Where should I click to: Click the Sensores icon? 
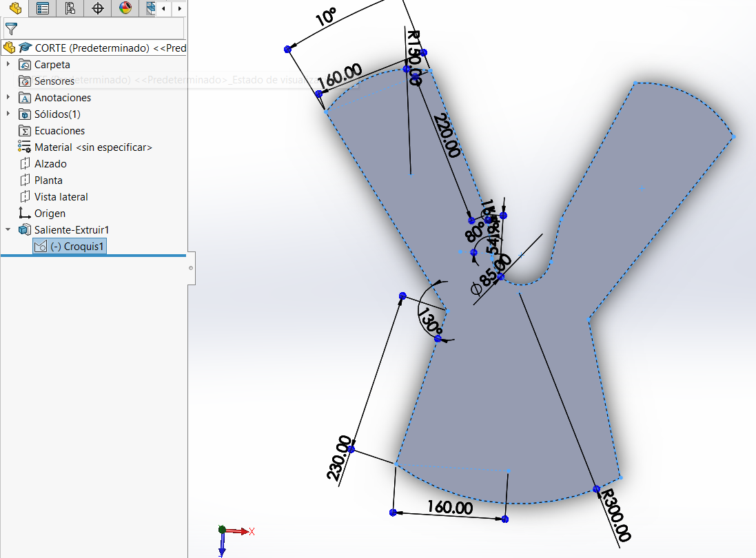tap(25, 81)
